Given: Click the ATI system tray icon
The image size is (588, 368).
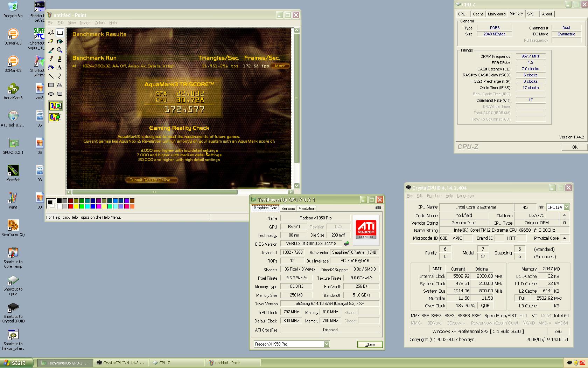Looking at the screenshot, I should [x=582, y=363].
